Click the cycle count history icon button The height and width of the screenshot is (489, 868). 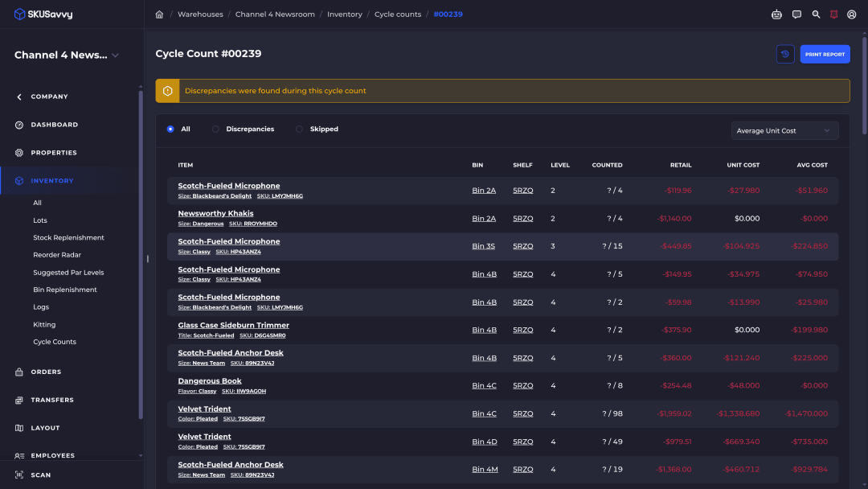pyautogui.click(x=785, y=54)
